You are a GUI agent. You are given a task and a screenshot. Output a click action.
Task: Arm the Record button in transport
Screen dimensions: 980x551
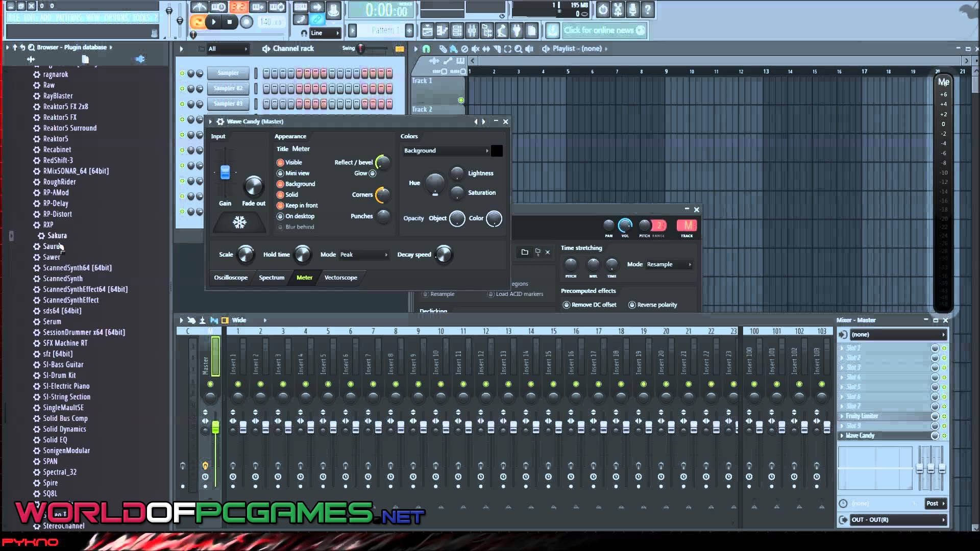pos(247,22)
